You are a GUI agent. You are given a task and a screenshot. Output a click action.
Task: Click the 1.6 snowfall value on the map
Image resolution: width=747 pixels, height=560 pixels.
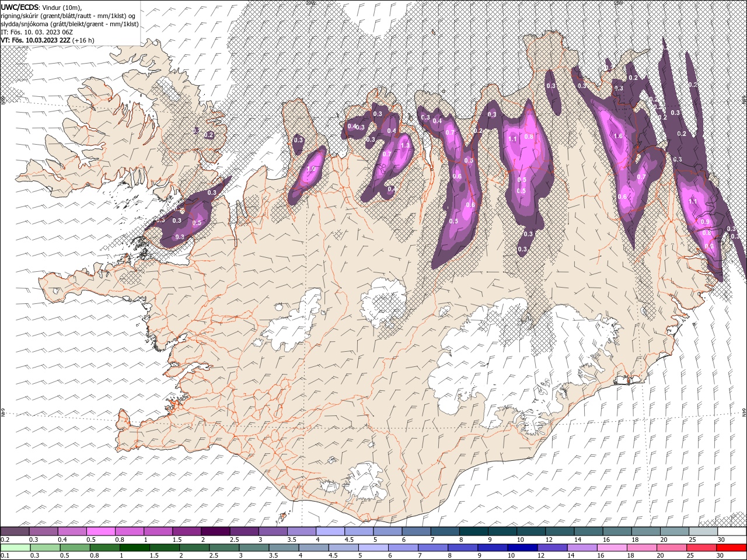click(619, 136)
